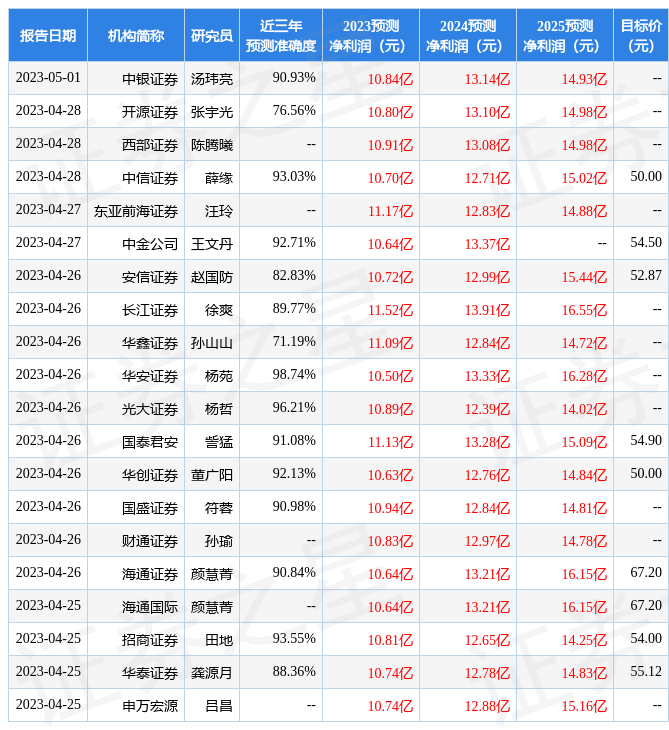Open the 中银证券 institution entry
This screenshot has height=730, width=669.
tap(150, 79)
